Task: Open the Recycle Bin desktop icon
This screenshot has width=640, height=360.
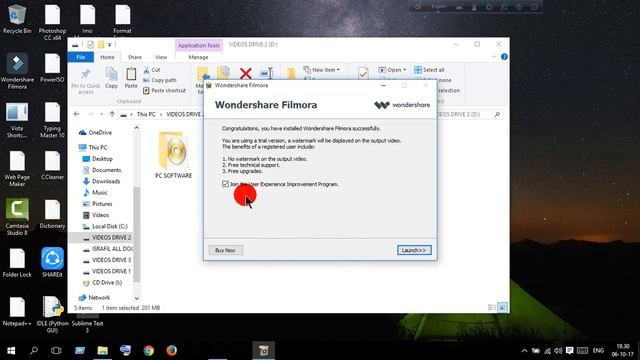Action: (17, 19)
